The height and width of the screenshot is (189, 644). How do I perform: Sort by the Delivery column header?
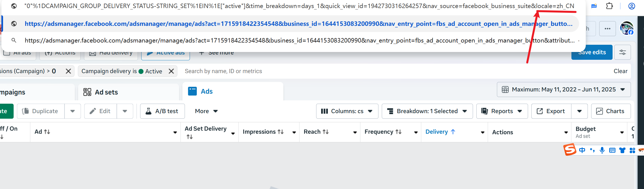point(437,132)
